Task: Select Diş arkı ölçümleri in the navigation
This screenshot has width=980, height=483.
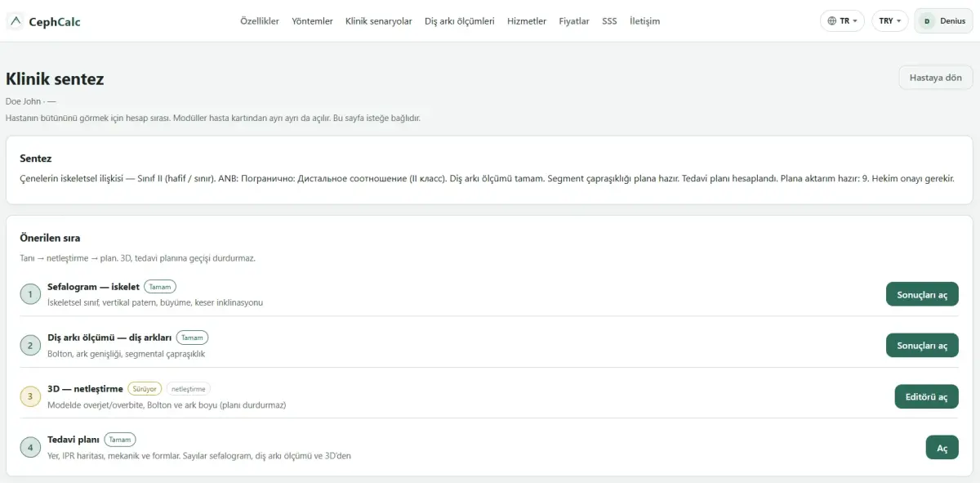Action: (460, 21)
